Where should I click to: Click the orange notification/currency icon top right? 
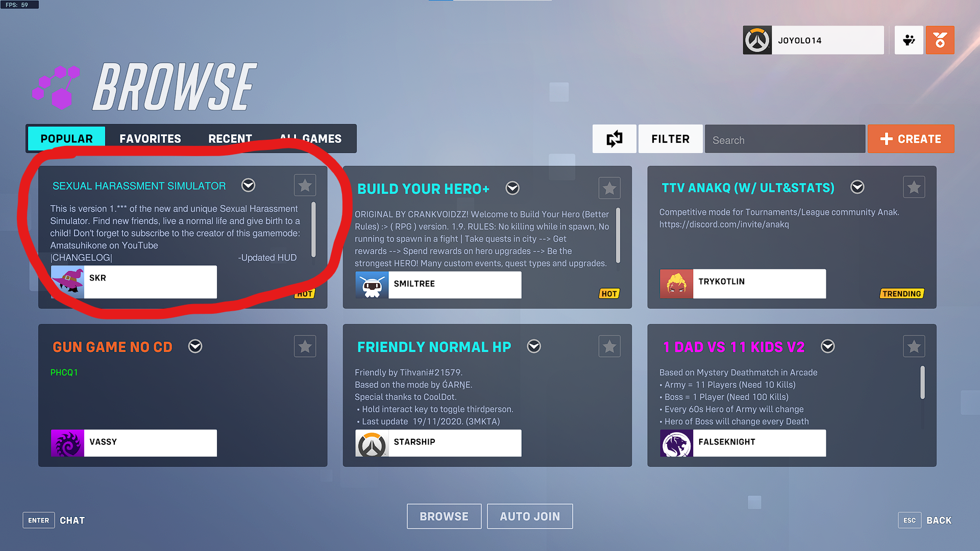[940, 40]
